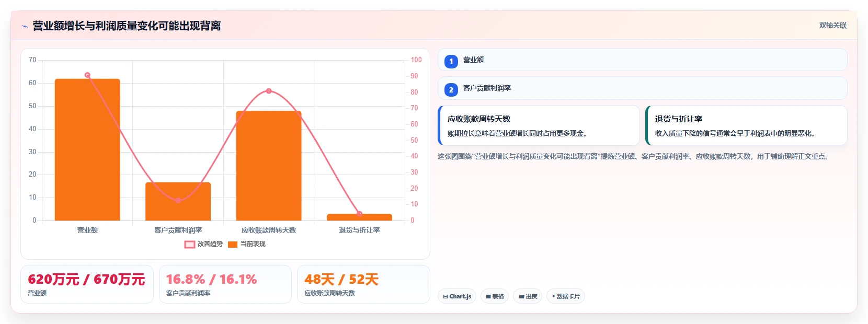The height and width of the screenshot is (324, 868).
Task: Click the line point on 客户贡献利润率 bar
Action: pyautogui.click(x=178, y=200)
